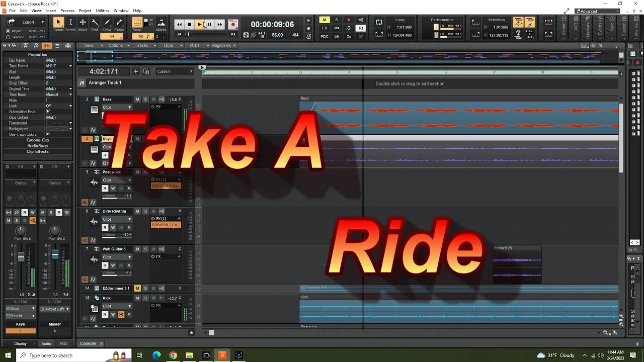Unmute the EZdrummer 3 1 track
Screen dimensions: 644x362
[137, 289]
